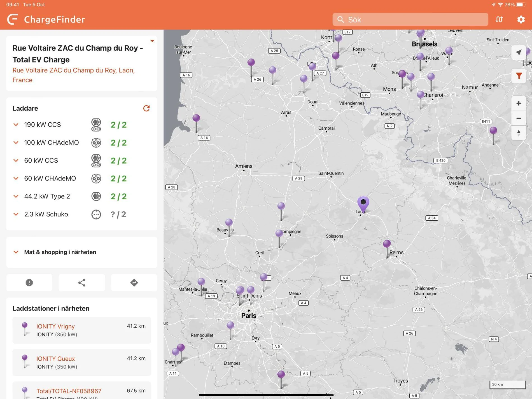Open the Rue Voltaire Laon address link
The image size is (532, 399).
point(74,75)
